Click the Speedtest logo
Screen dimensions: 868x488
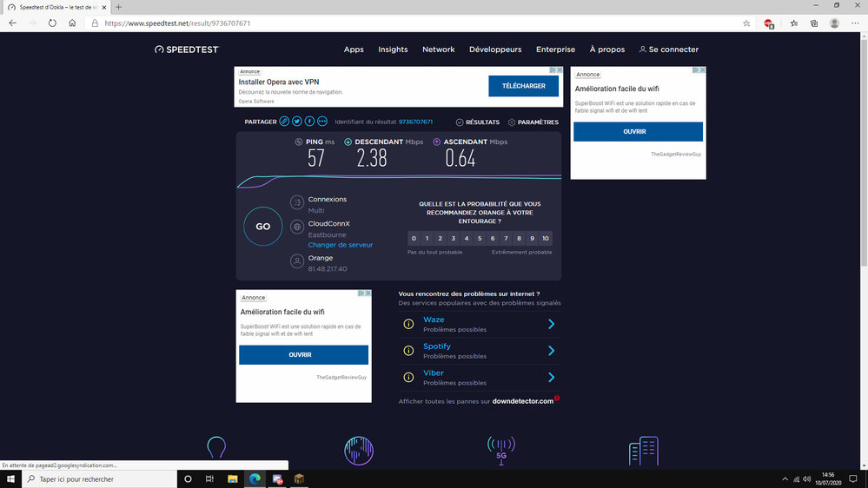(x=187, y=49)
